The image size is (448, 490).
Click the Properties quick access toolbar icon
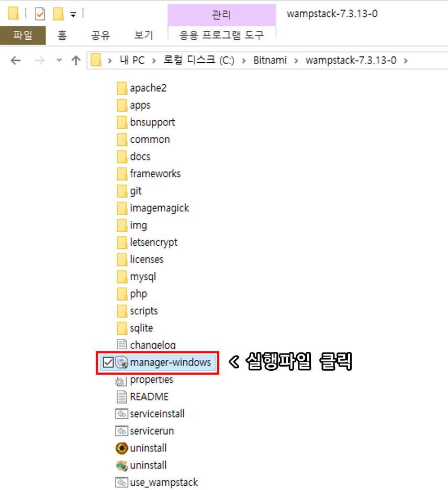(40, 14)
